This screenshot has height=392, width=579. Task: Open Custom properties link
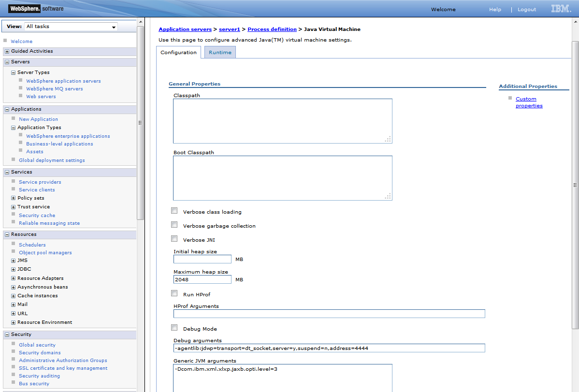tap(529, 102)
